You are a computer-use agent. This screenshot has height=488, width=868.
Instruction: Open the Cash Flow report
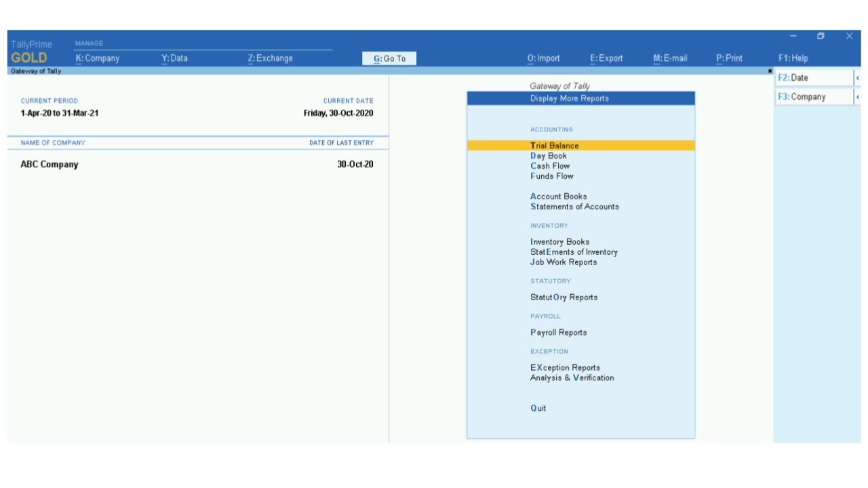coord(550,166)
